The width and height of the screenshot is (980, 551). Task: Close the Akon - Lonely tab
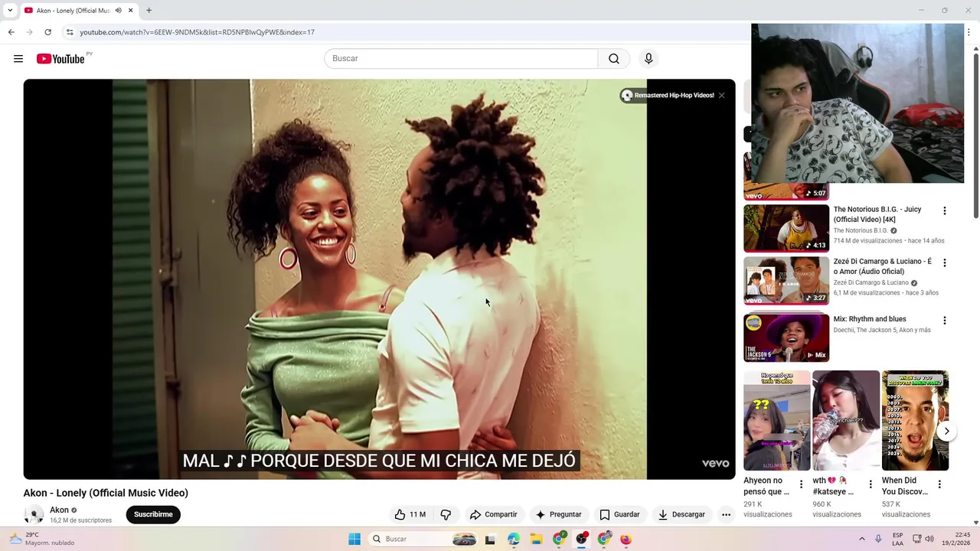coord(130,11)
